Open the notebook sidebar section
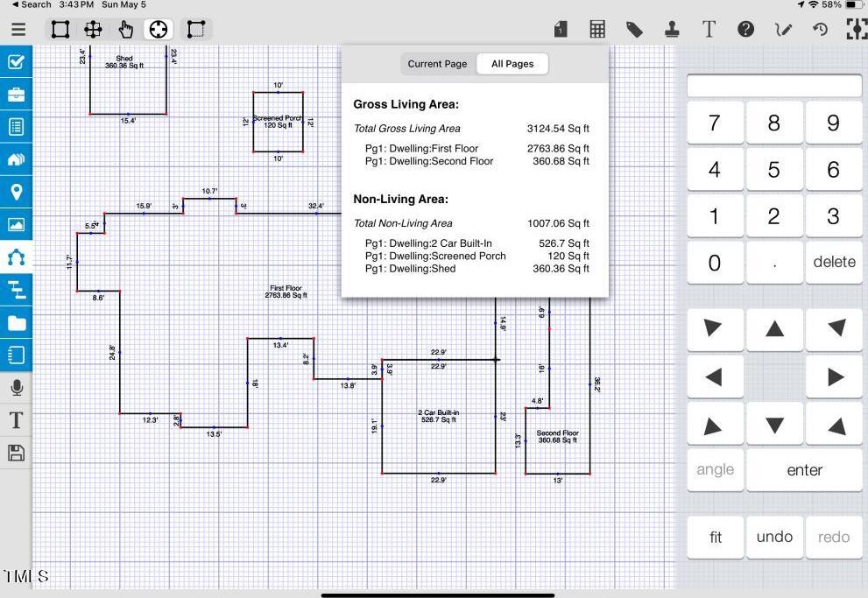 coord(16,355)
